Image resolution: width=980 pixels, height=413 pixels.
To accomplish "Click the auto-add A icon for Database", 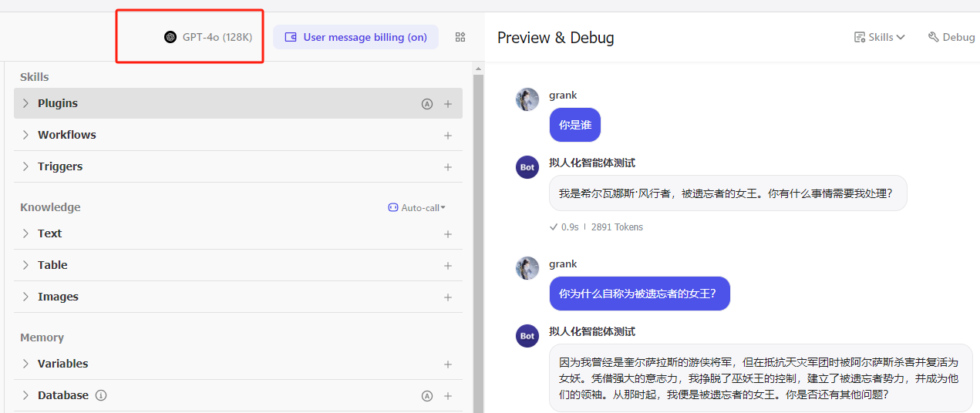I will (x=427, y=396).
